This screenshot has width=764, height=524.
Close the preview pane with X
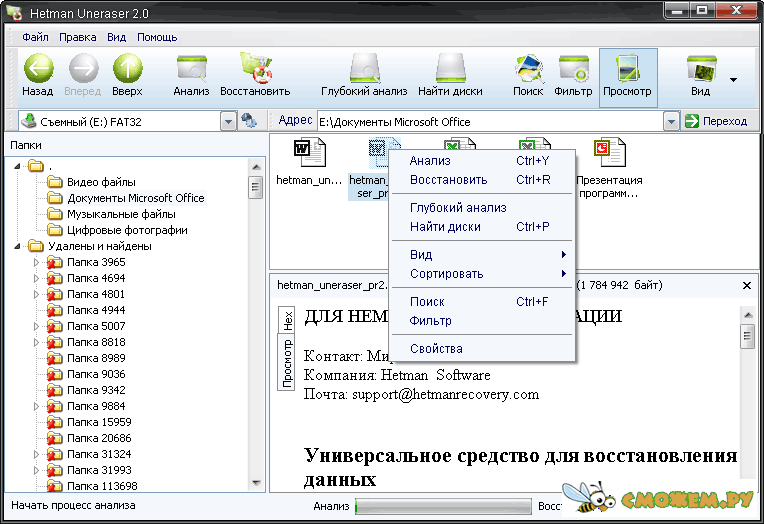[x=746, y=286]
